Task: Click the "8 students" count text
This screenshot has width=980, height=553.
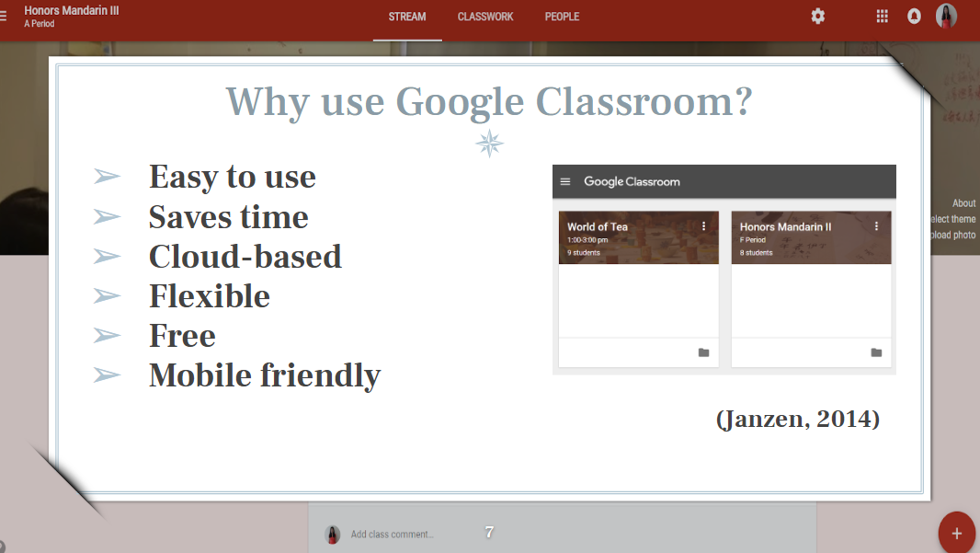Action: coord(757,253)
